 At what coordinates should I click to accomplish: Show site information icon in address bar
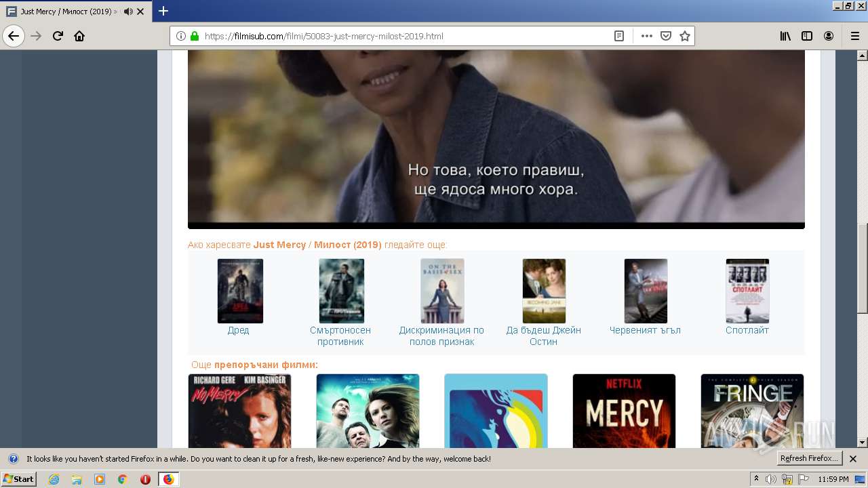coord(181,36)
